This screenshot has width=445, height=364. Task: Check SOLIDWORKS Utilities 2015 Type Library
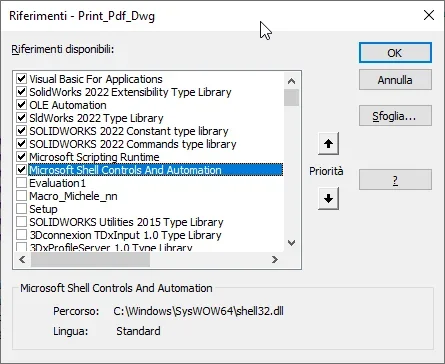pos(21,222)
